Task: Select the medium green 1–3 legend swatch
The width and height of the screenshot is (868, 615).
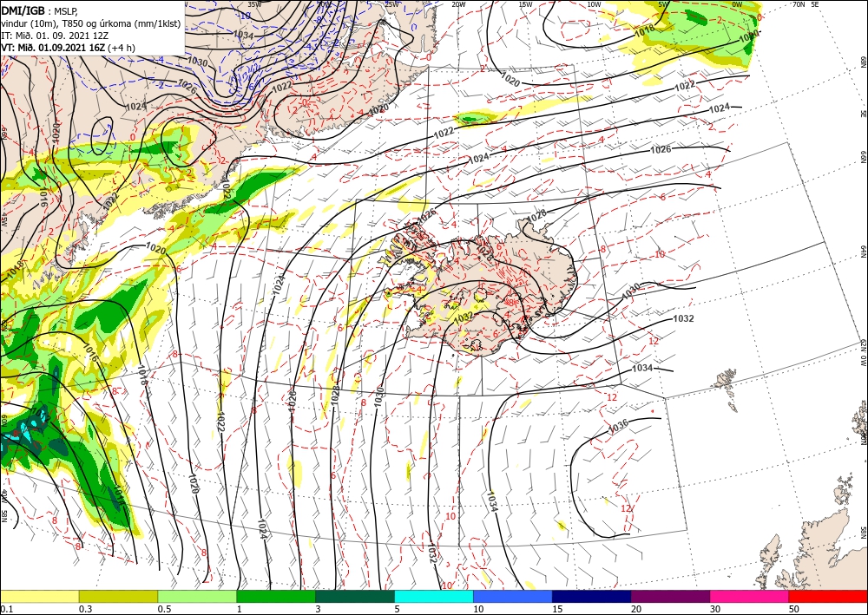Action: coord(276,596)
